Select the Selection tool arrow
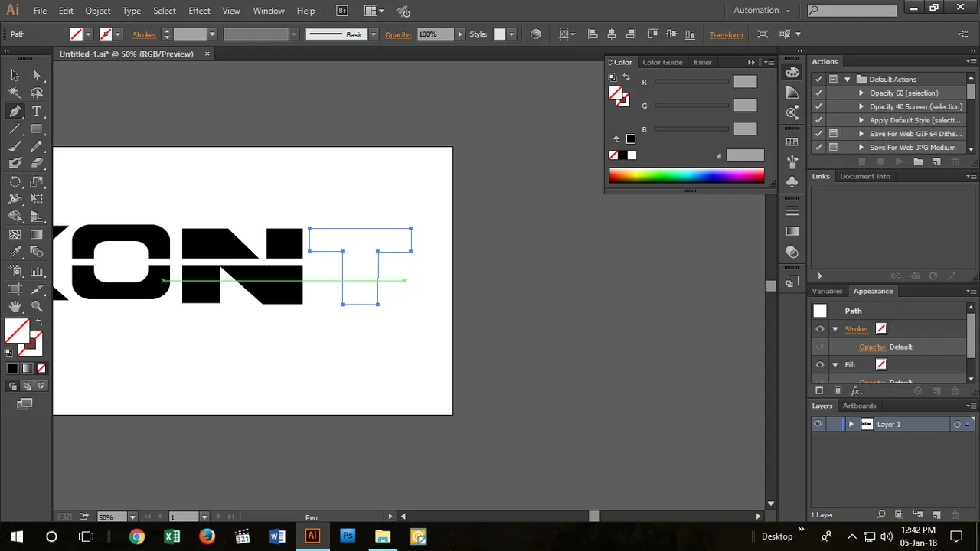980x551 pixels. coord(15,75)
